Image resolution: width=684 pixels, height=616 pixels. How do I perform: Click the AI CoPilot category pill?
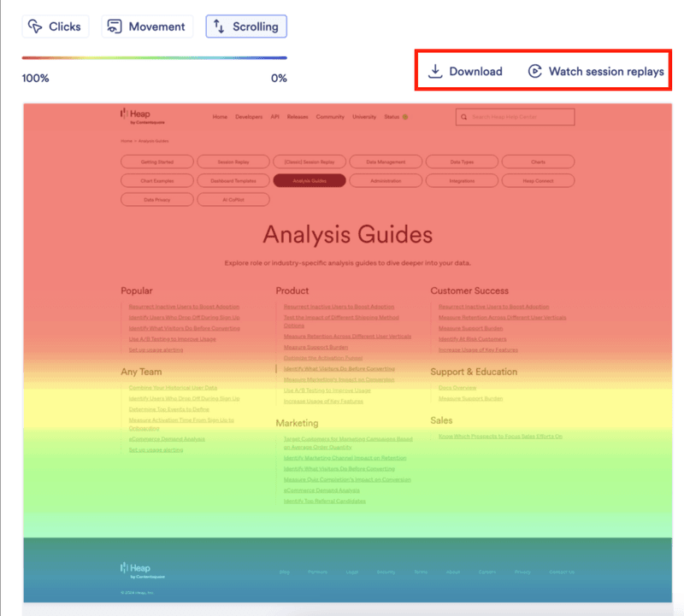233,199
